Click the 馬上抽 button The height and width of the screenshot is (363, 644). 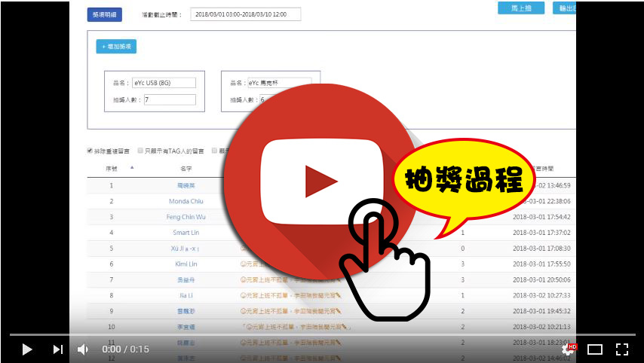[x=521, y=8]
